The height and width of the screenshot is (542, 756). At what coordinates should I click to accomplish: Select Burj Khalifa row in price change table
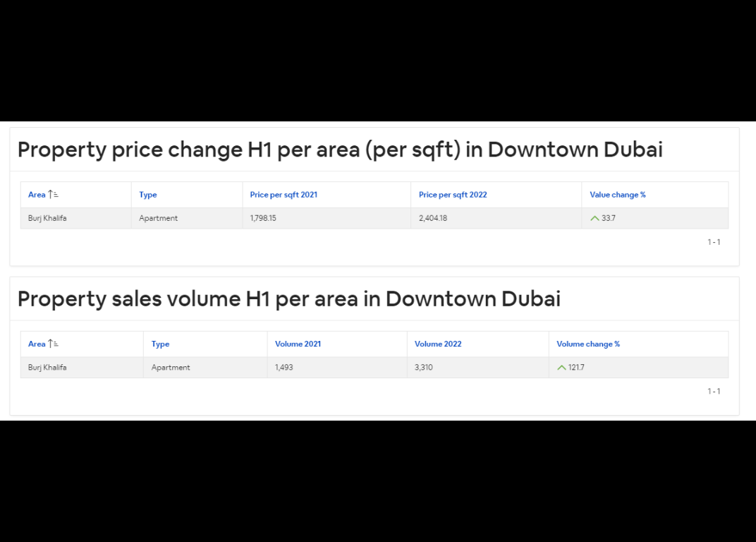coord(47,218)
